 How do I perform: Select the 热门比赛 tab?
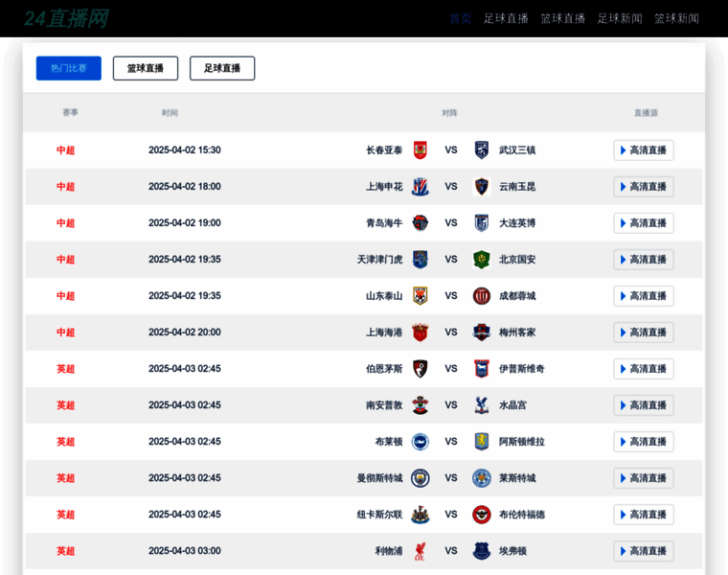[x=69, y=68]
